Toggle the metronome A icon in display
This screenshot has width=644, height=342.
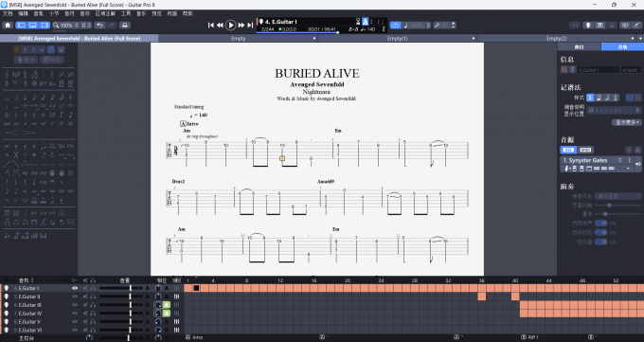[366, 22]
